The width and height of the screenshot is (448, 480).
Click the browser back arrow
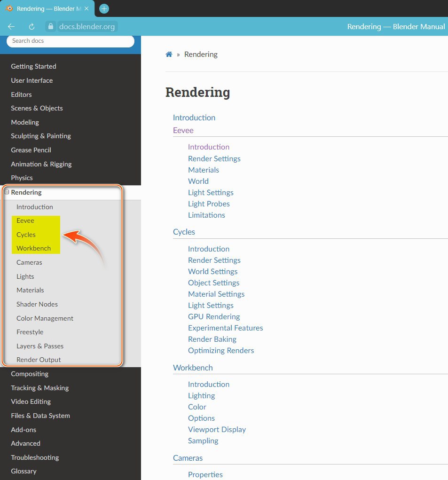[x=11, y=27]
